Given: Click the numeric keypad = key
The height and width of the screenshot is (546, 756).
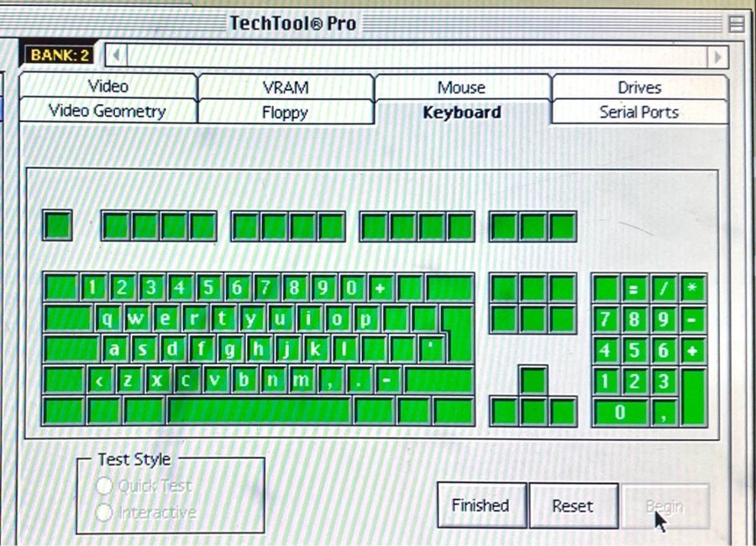Looking at the screenshot, I should 633,288.
